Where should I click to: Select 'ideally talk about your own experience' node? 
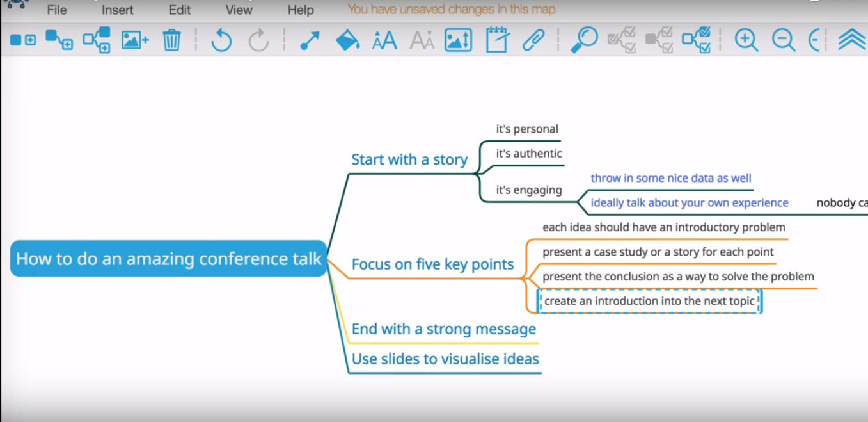690,203
